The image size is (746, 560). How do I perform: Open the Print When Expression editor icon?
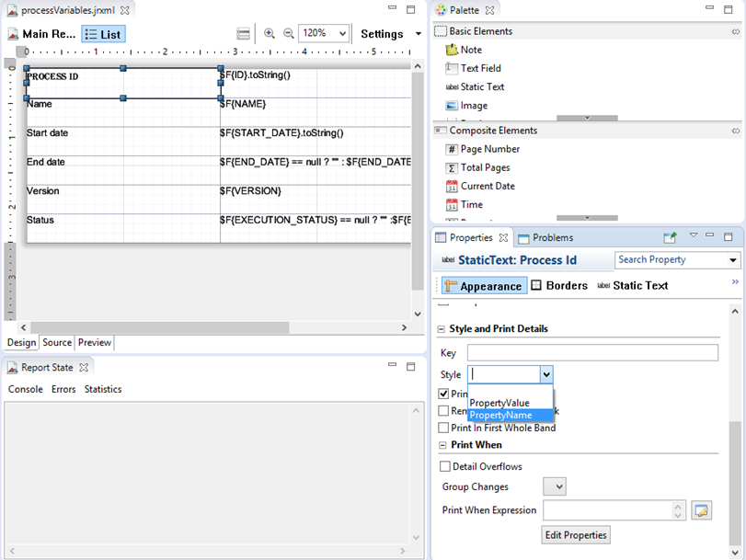[x=702, y=510]
